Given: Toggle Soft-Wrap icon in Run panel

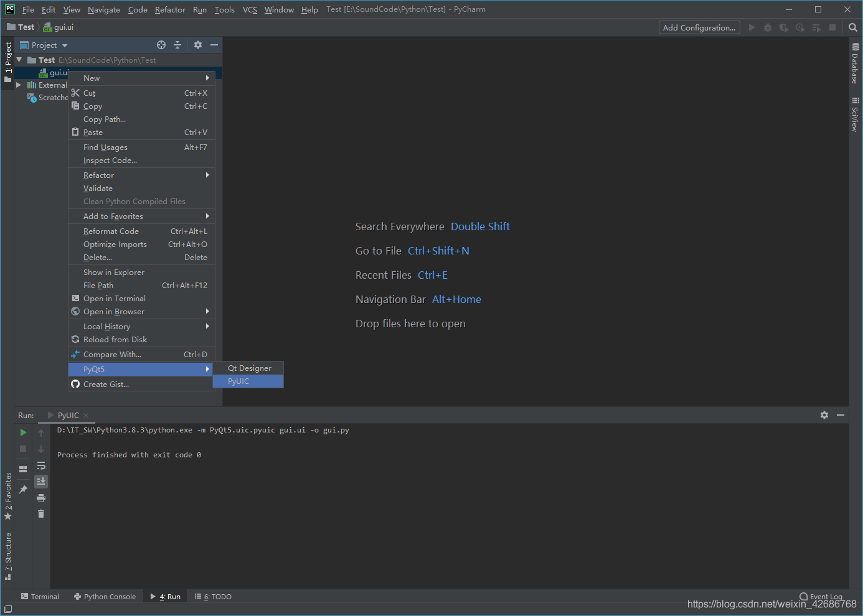Looking at the screenshot, I should point(41,465).
